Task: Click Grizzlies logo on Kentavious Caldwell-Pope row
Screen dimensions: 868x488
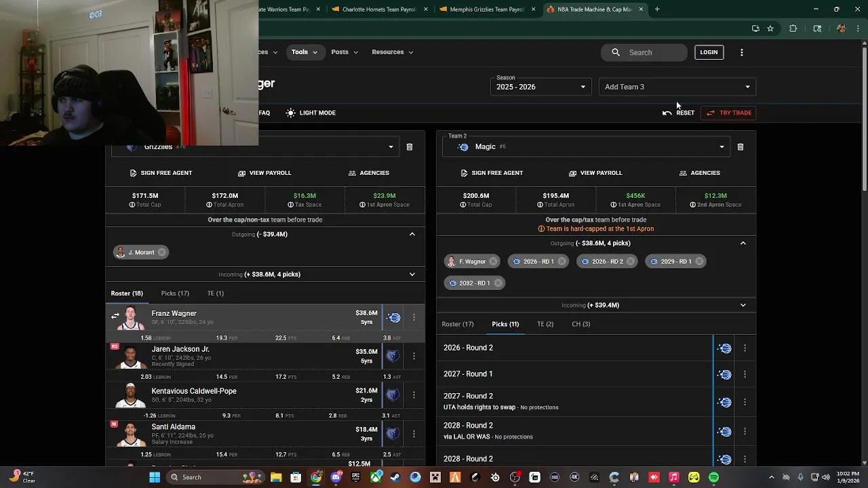Action: (393, 394)
